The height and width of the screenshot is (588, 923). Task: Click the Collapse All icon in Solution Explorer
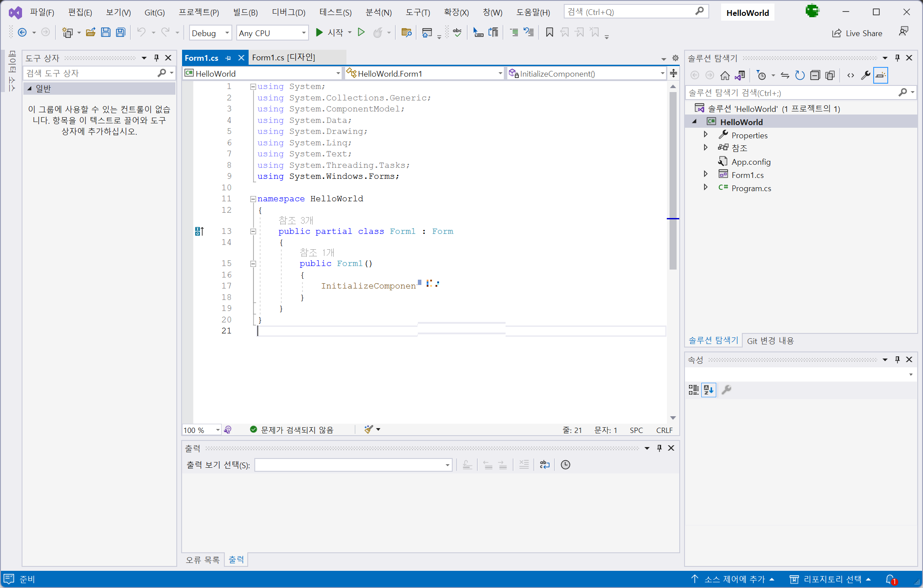[815, 75]
